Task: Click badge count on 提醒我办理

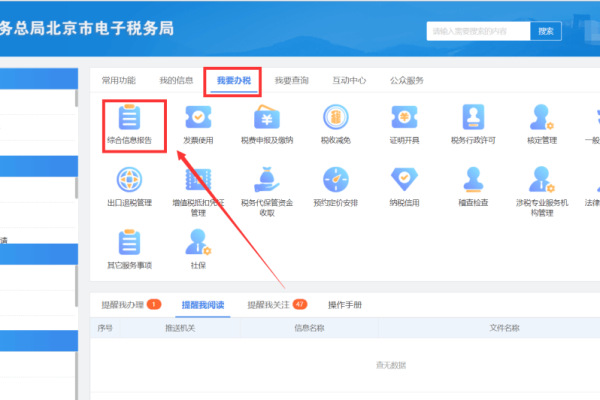Action: point(154,304)
